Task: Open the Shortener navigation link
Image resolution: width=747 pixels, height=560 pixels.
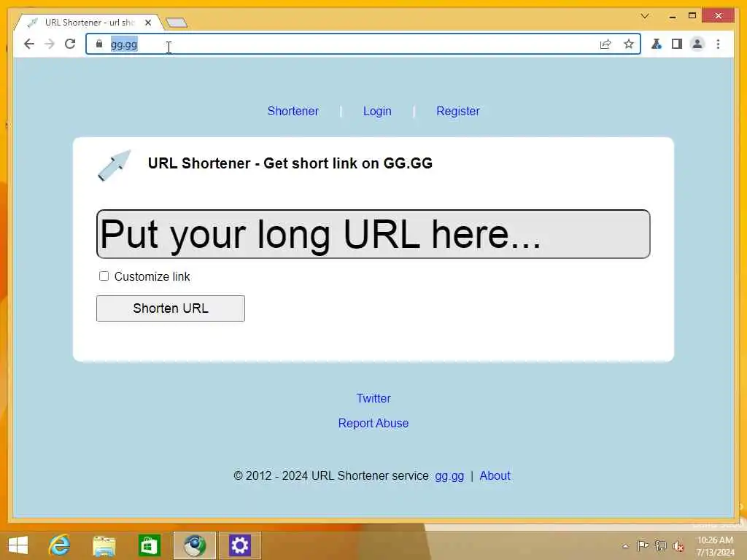Action: 293,111
